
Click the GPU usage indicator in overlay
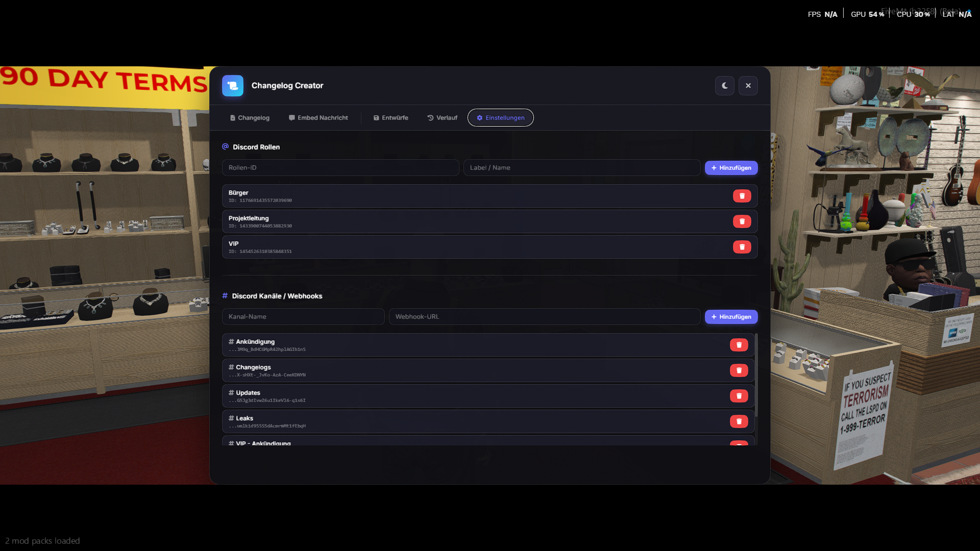click(868, 14)
